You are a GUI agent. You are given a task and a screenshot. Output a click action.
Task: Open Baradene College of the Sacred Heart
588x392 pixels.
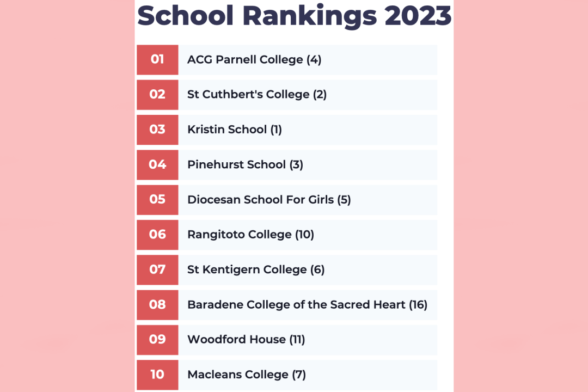pos(307,305)
